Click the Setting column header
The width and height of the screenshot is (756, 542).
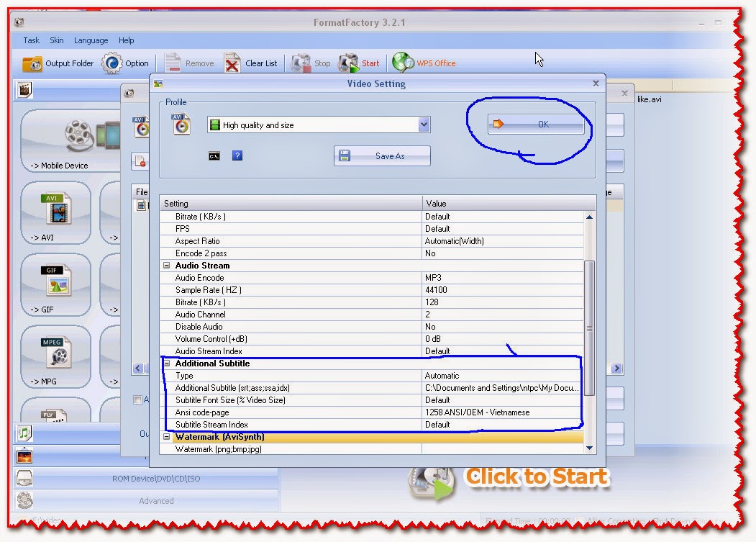pyautogui.click(x=291, y=203)
